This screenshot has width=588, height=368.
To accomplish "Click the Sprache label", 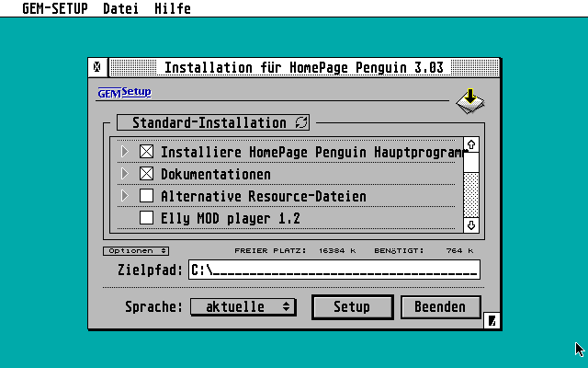I will click(153, 307).
